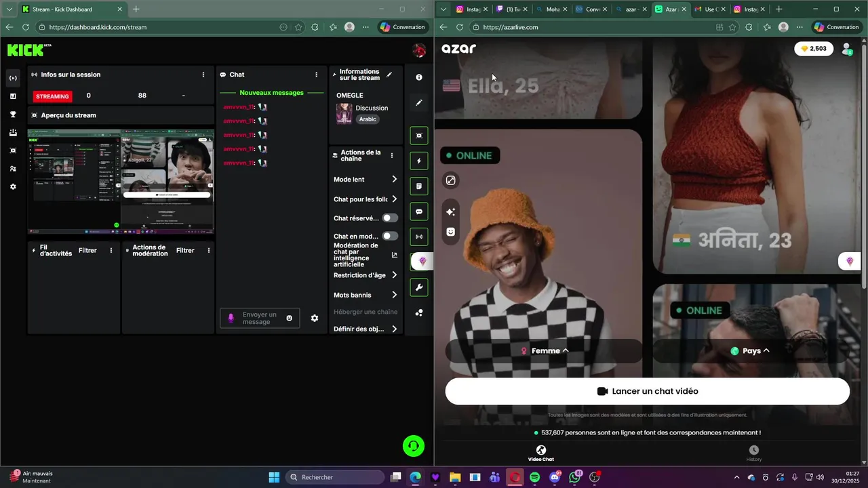Click the Azar smiley face filter icon
Viewport: 868px width, 488px height.
coord(450,232)
